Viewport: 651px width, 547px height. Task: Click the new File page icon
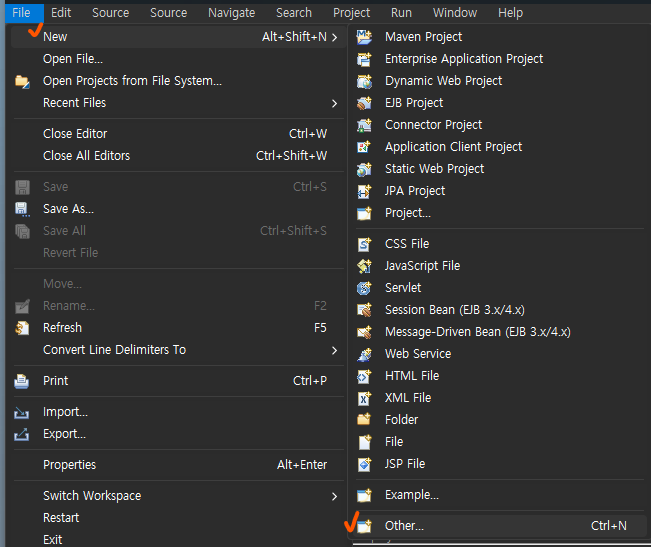click(364, 442)
